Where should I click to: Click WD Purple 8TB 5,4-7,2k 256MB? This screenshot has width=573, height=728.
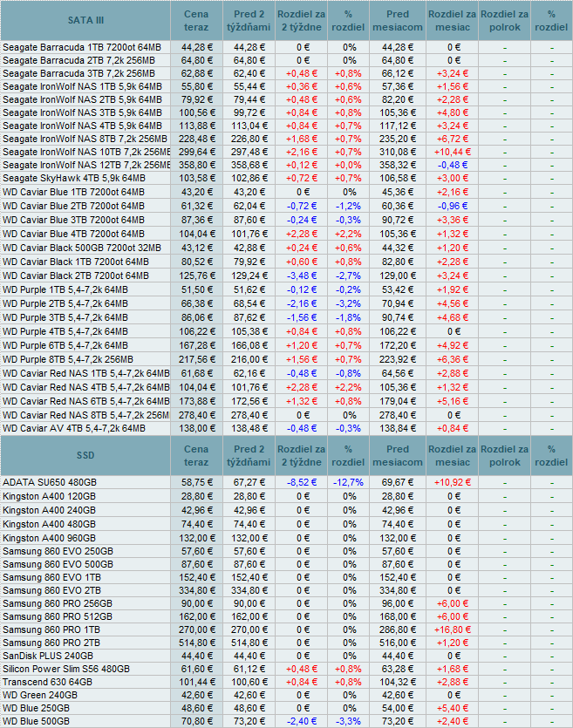coord(68,359)
